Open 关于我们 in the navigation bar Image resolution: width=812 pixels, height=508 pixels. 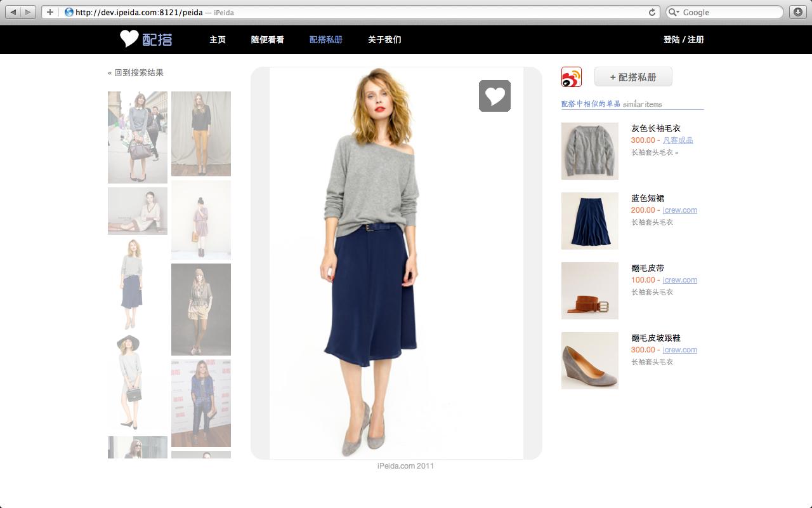384,39
